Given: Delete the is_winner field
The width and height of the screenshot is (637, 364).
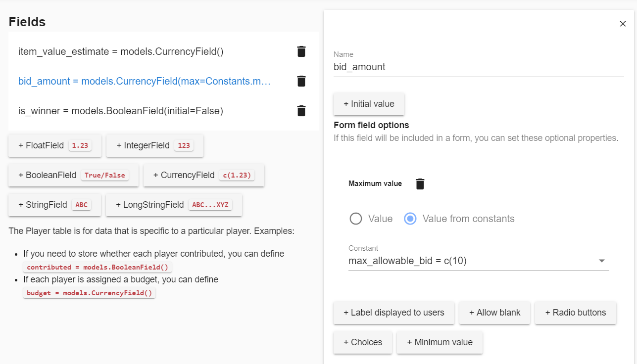Looking at the screenshot, I should click(301, 111).
